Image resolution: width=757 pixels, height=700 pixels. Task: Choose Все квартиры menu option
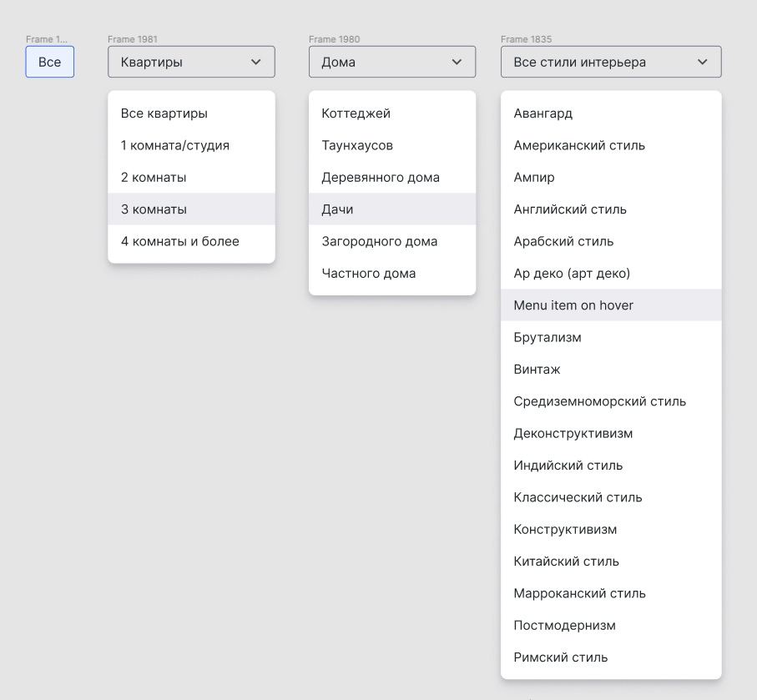tap(192, 113)
